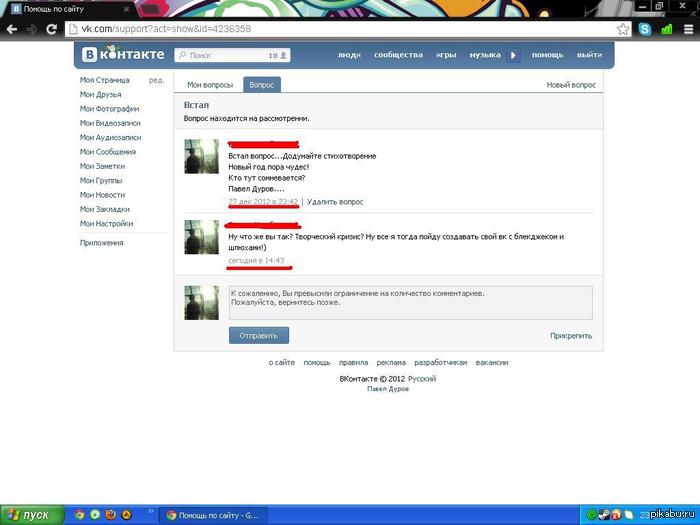This screenshot has height=525, width=700.
Task: Click the Русский language link in footer
Action: pos(420,379)
